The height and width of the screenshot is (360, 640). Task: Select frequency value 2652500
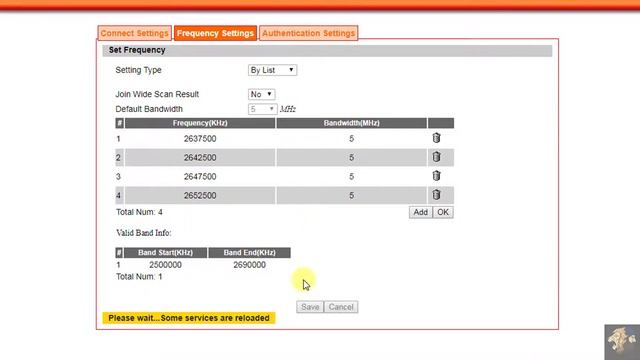200,196
